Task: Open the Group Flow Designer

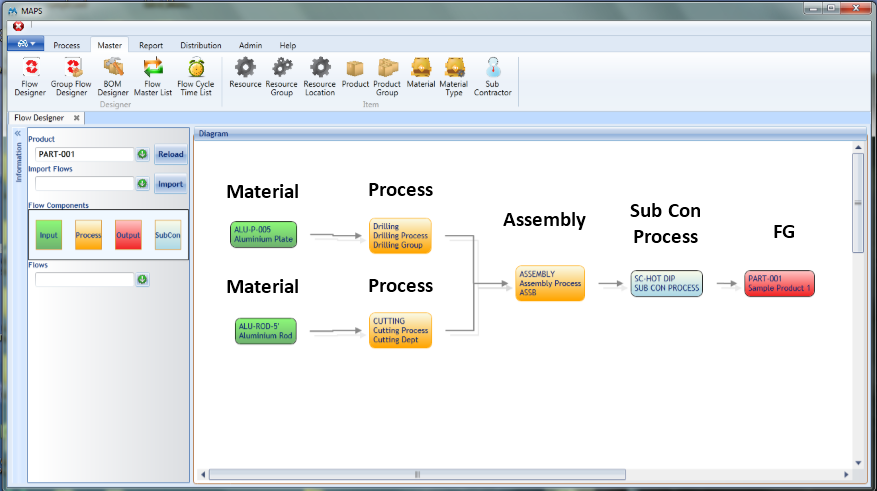Action: coord(71,77)
